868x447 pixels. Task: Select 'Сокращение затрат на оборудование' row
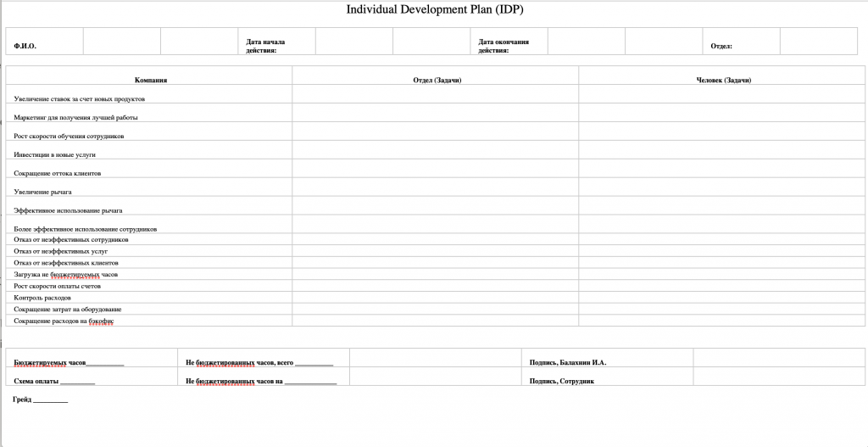[436, 309]
